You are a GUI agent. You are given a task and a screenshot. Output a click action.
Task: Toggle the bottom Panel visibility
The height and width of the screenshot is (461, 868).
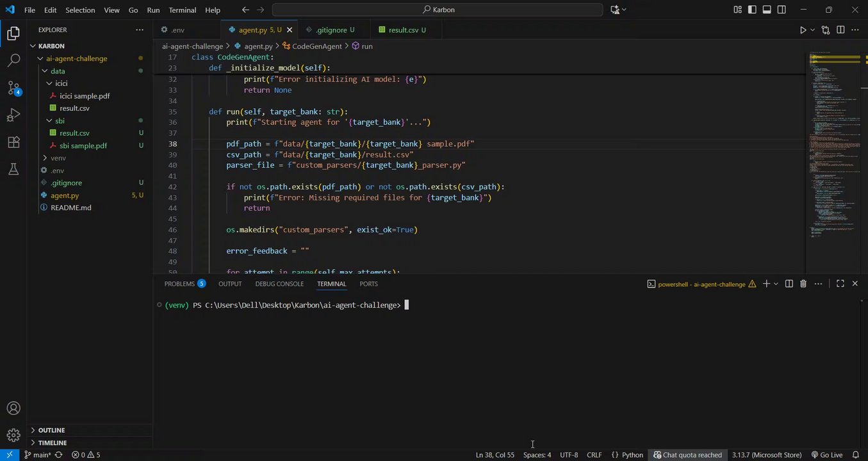tap(767, 10)
